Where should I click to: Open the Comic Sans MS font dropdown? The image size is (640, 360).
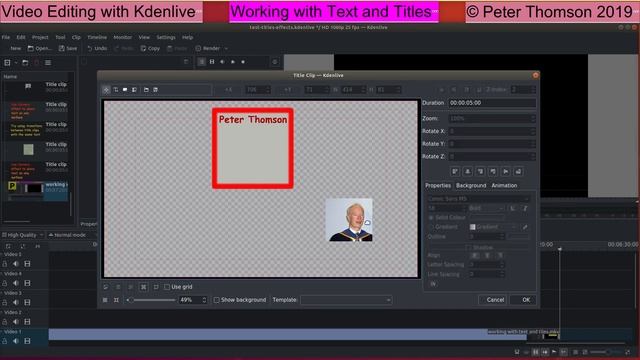(x=478, y=199)
